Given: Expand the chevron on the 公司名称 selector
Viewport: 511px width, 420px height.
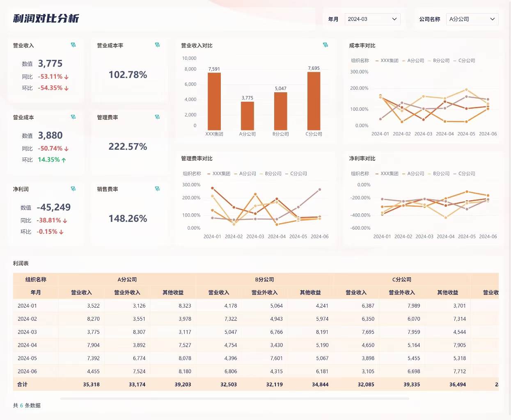Looking at the screenshot, I should click(x=492, y=19).
